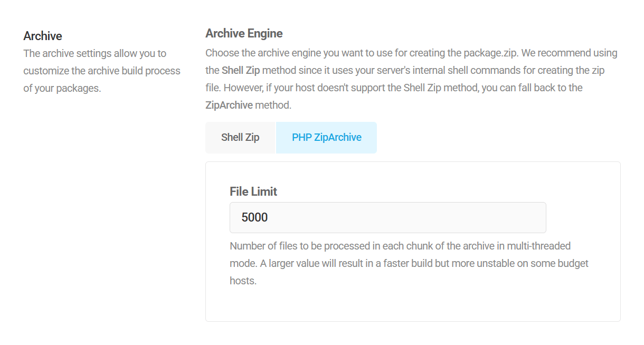Click the Archive section title on the left
The height and width of the screenshot is (345, 644).
coord(43,36)
